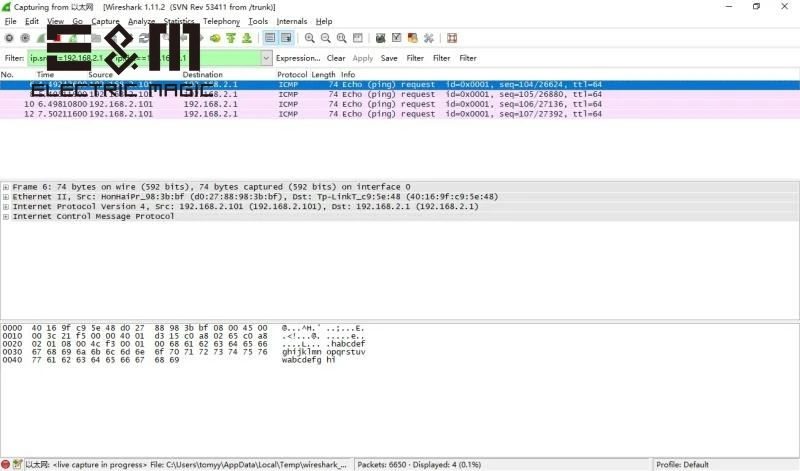Sort by the Source column header
800x471 pixels.
click(100, 75)
